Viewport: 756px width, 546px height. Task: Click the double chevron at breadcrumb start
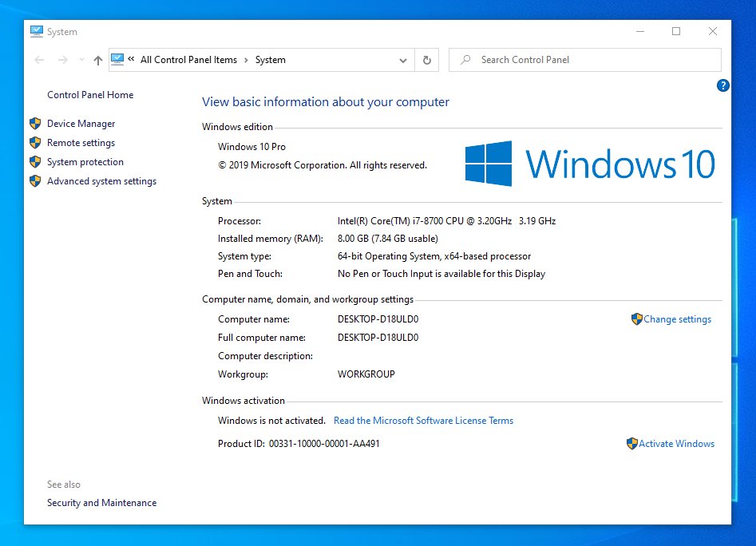click(131, 59)
